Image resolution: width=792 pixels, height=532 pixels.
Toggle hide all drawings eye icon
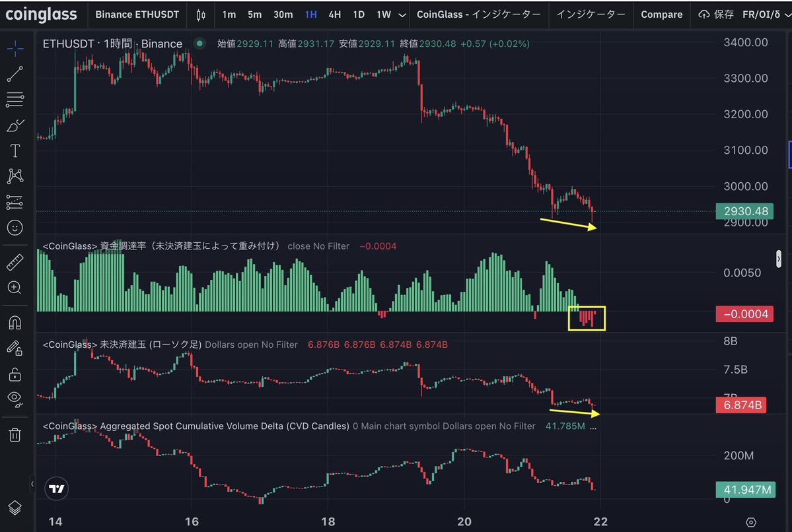pos(15,398)
